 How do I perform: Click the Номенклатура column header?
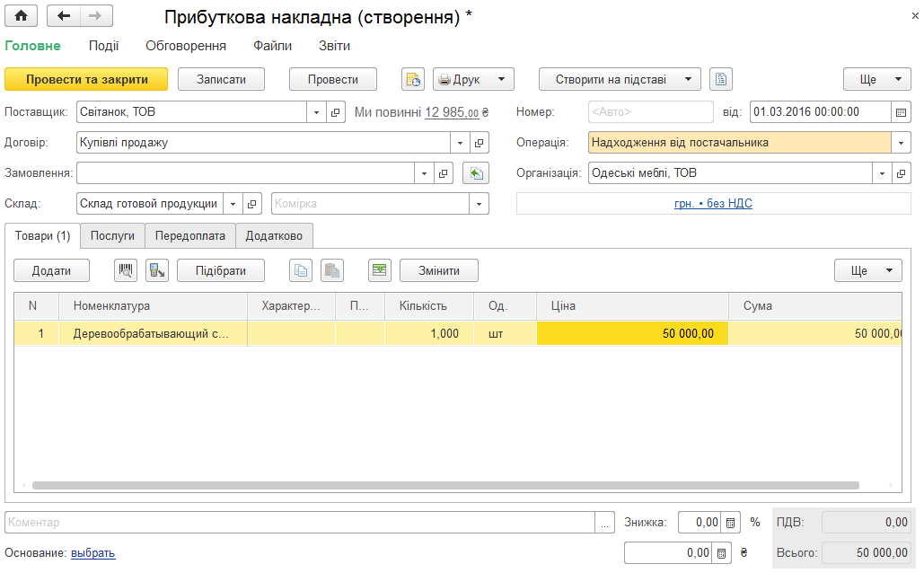pyautogui.click(x=153, y=306)
